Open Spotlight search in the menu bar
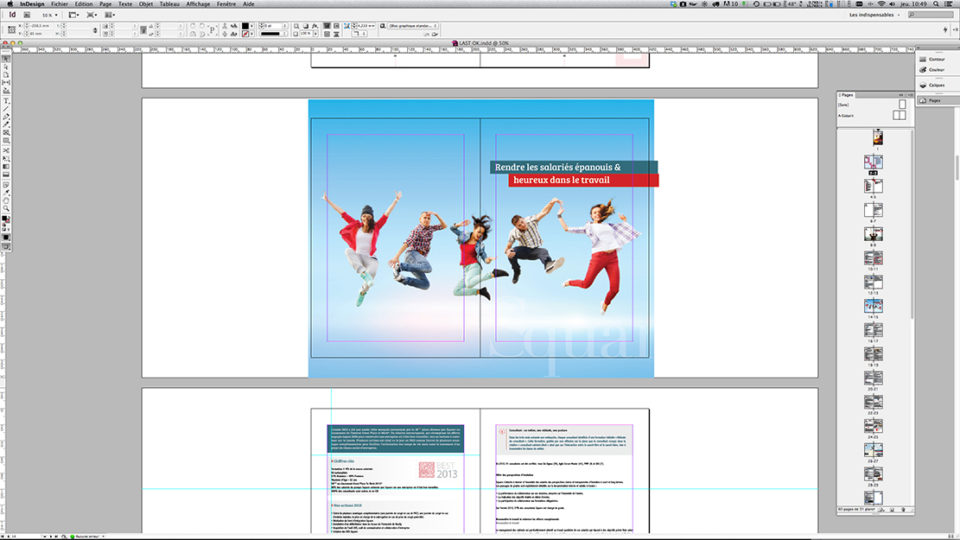This screenshot has width=960, height=540. tap(936, 4)
